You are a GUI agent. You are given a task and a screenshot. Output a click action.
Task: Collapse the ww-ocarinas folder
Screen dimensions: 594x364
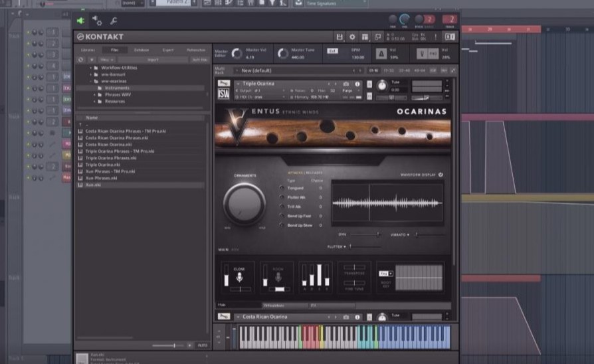90,82
